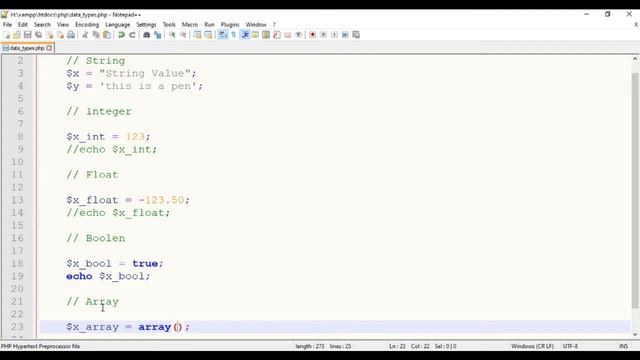The height and width of the screenshot is (360, 640).
Task: Open the Encoding menu
Action: pyautogui.click(x=87, y=24)
